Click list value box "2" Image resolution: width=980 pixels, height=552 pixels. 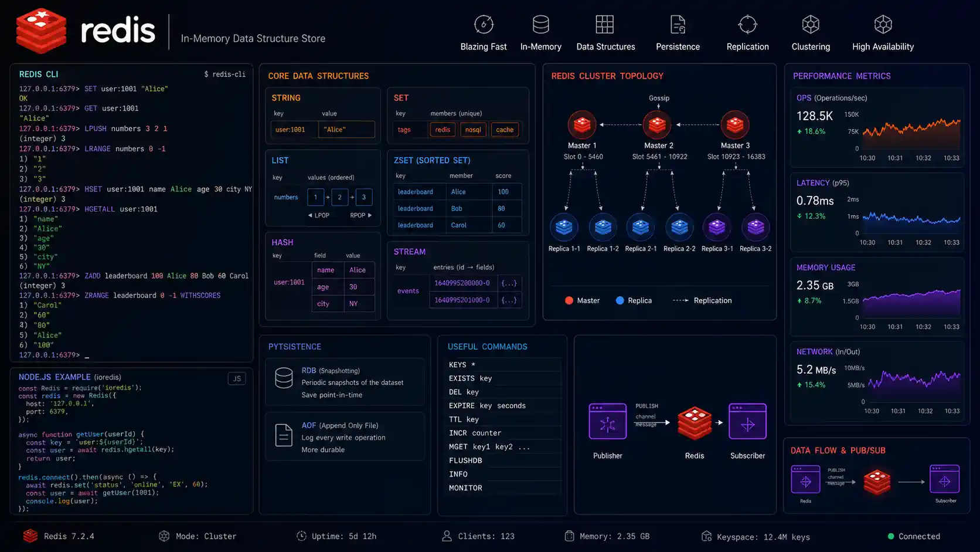339,197
